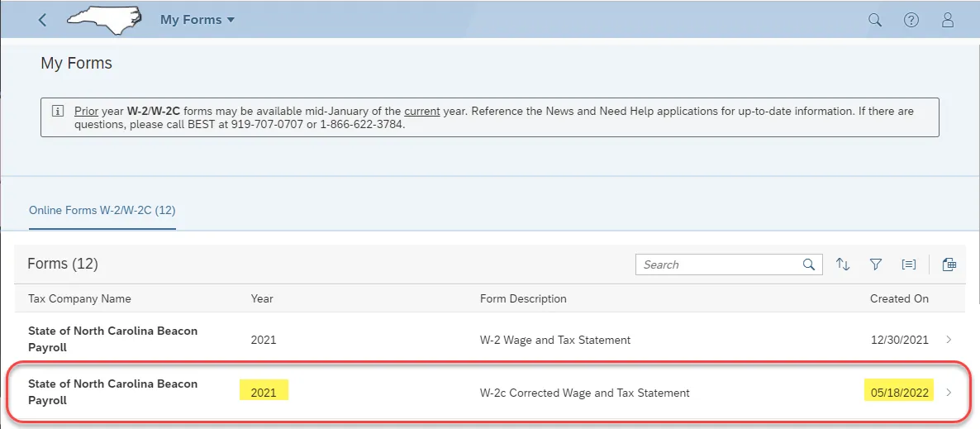Click the Year column header
Image resolution: width=980 pixels, height=429 pixels.
(x=262, y=299)
